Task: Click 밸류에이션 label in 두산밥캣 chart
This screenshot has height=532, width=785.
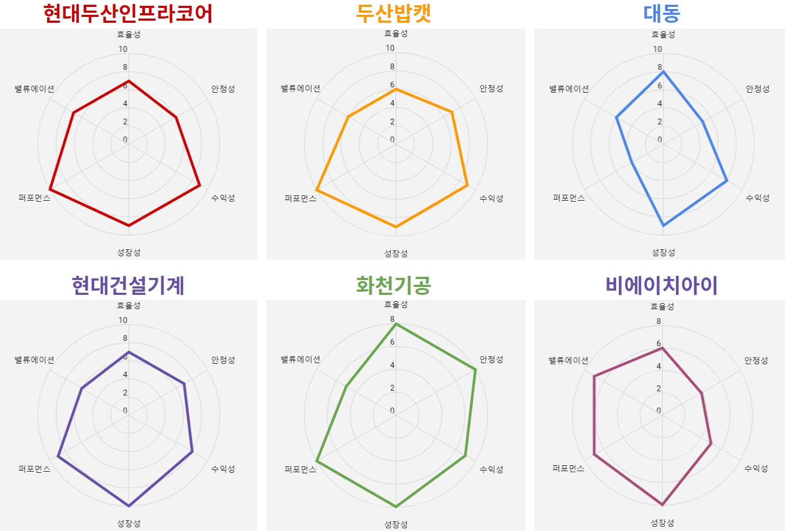Action: pyautogui.click(x=301, y=88)
